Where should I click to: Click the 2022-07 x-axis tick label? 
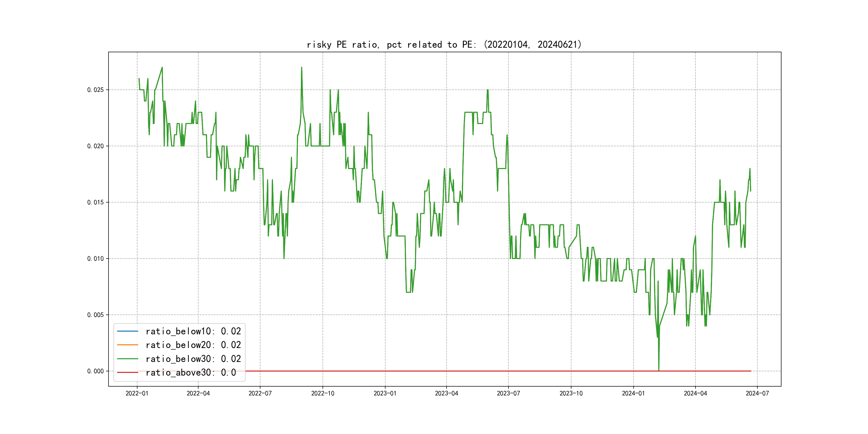260,393
